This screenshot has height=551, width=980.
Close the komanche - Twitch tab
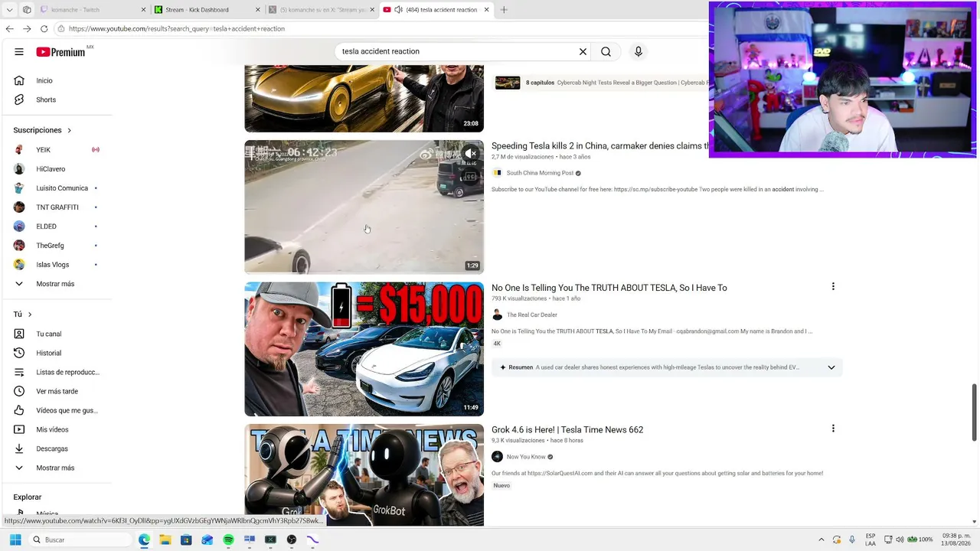[x=143, y=10]
